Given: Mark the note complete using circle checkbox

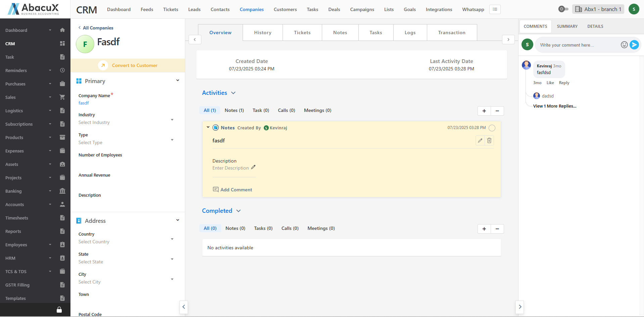Looking at the screenshot, I should point(492,128).
